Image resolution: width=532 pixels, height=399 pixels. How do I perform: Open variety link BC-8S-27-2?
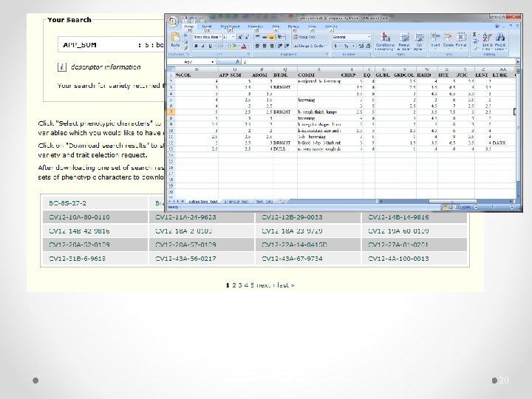(67, 203)
